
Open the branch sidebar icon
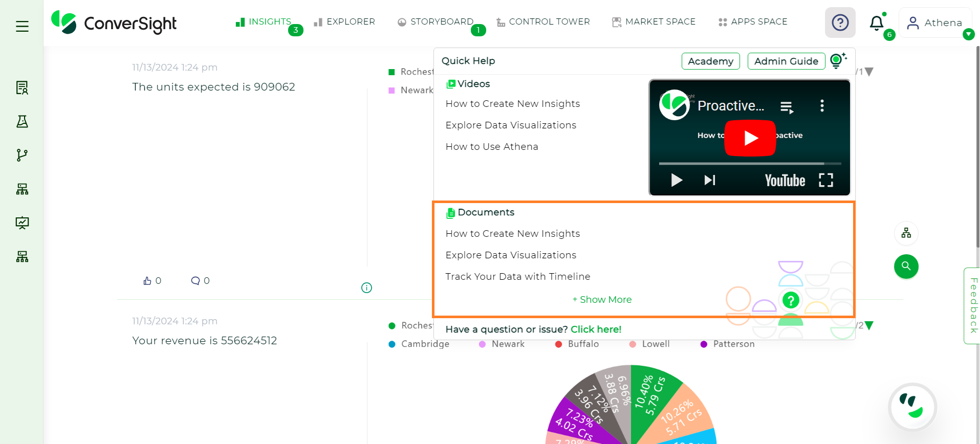click(22, 155)
